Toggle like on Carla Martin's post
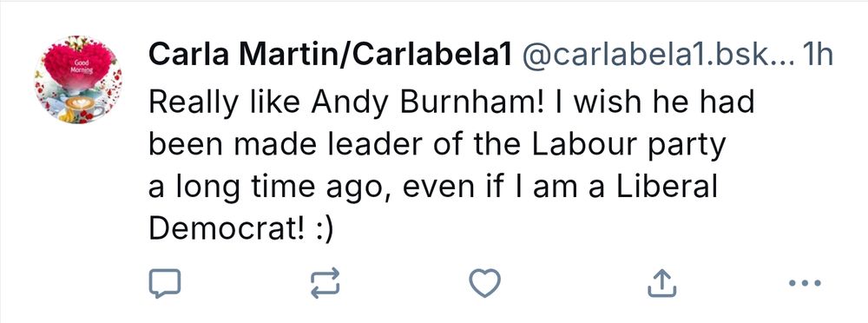Viewport: 868px width, 323px height. 485,283
